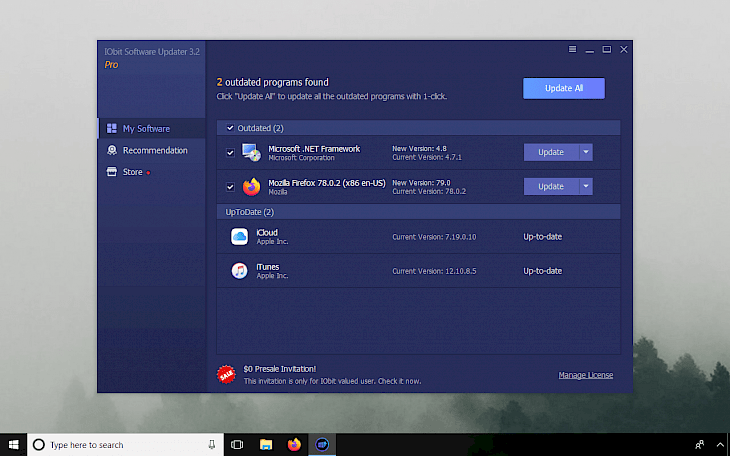Viewport: 730px width, 456px height.
Task: Click the Current Version: 78.0.2 text
Action: point(429,191)
